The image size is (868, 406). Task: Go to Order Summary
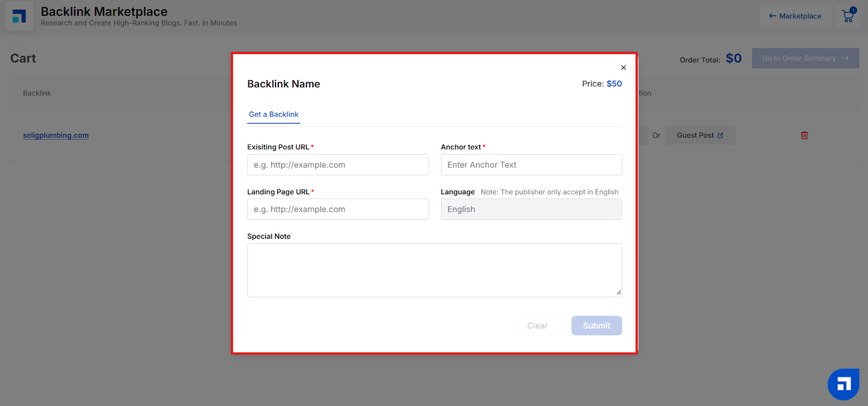pyautogui.click(x=805, y=59)
